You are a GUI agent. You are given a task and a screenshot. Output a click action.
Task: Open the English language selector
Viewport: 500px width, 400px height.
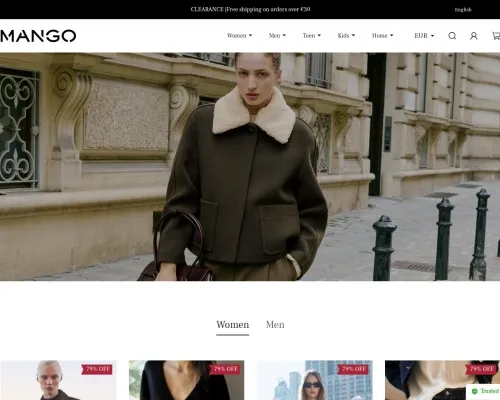463,10
